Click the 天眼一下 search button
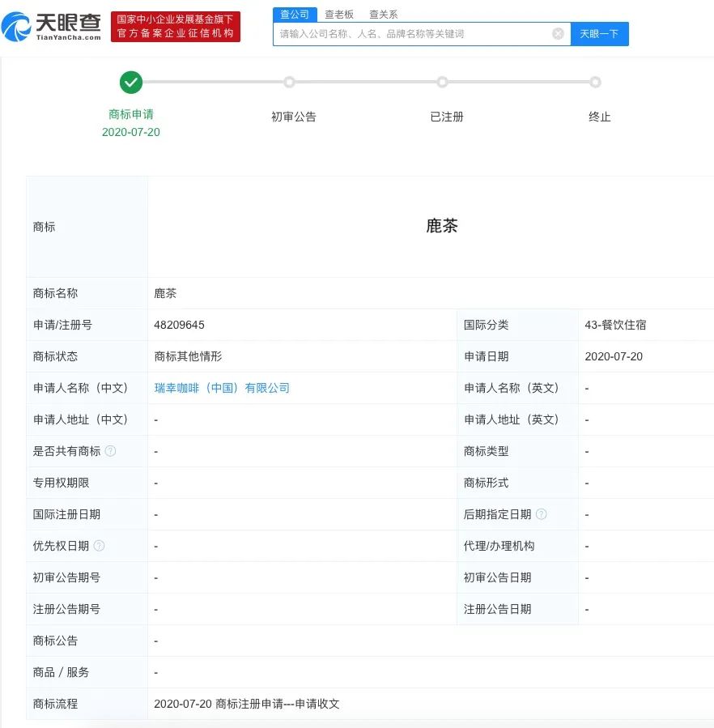 [599, 34]
